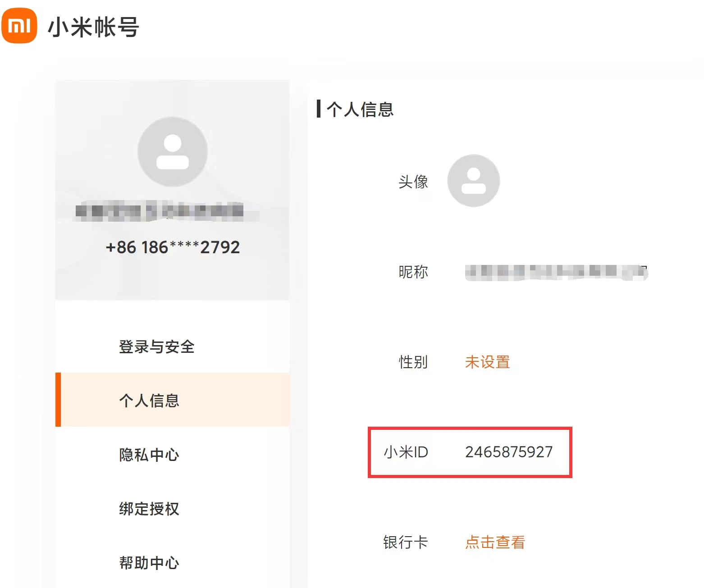Click the 小米ID label
Viewport: 704px width, 588px height.
pos(406,452)
